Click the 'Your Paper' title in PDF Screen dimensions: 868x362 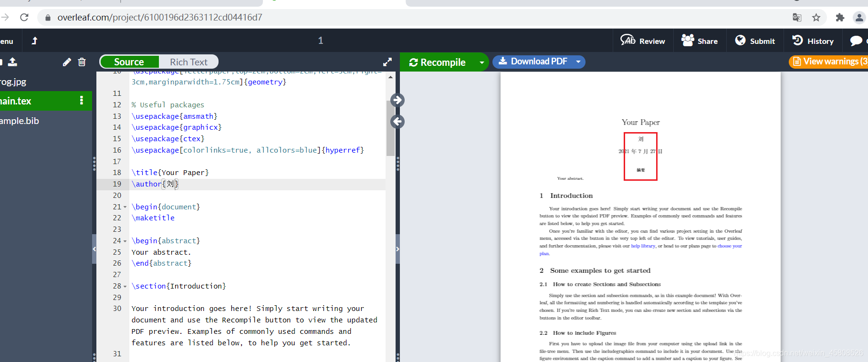[x=641, y=122]
